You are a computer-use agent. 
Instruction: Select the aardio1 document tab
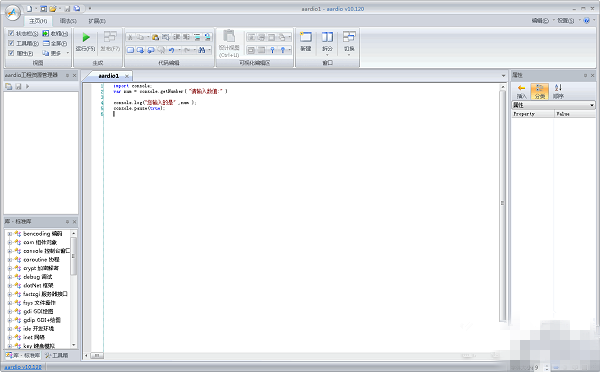pyautogui.click(x=109, y=76)
